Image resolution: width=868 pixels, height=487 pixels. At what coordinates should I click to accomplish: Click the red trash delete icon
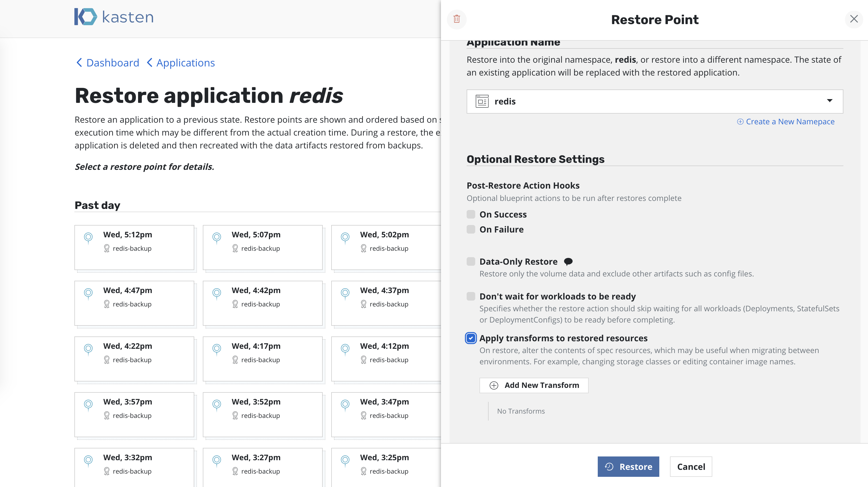click(x=456, y=19)
